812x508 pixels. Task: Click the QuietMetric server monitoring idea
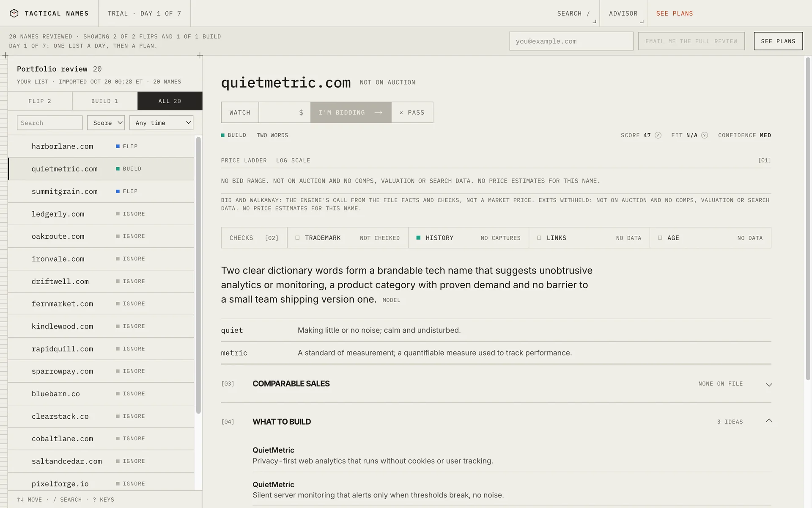coord(512,490)
